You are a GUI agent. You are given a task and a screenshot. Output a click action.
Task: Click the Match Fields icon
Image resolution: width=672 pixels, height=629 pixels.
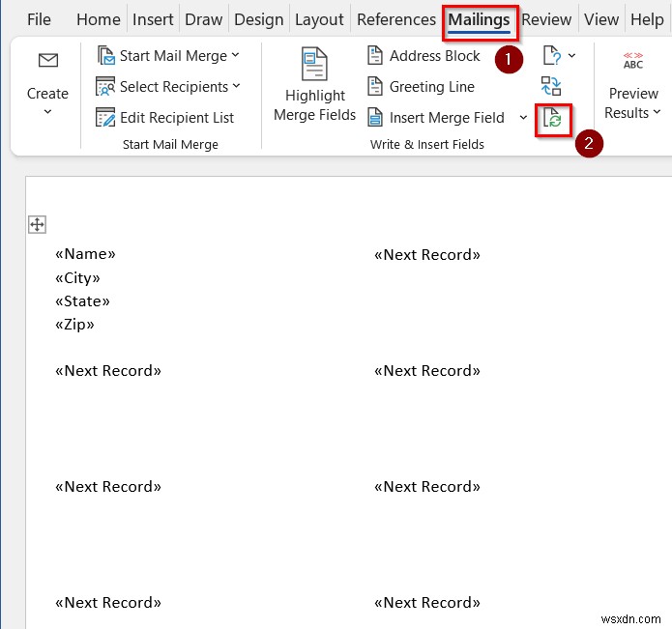(551, 86)
